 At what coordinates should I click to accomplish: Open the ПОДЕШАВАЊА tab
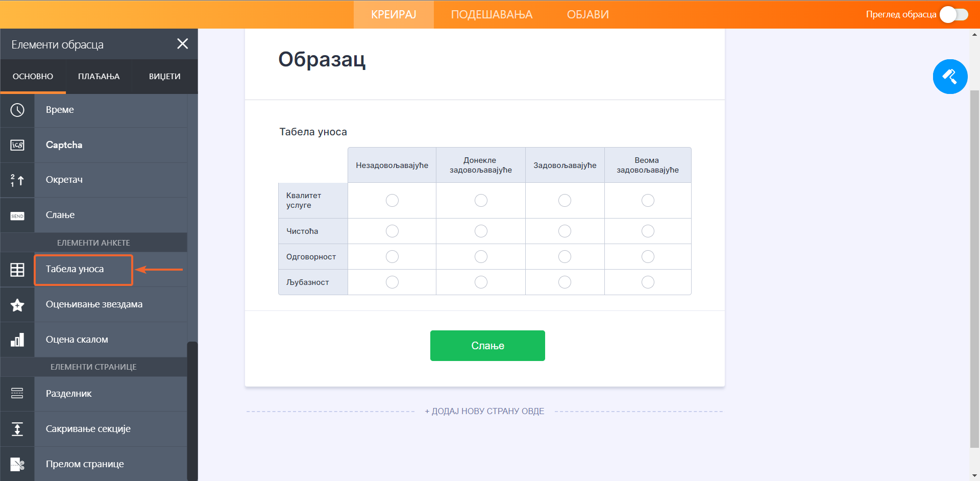(492, 14)
